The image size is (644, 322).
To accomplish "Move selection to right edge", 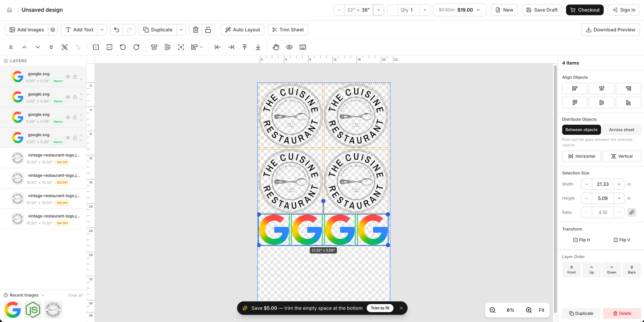I will pos(231,47).
